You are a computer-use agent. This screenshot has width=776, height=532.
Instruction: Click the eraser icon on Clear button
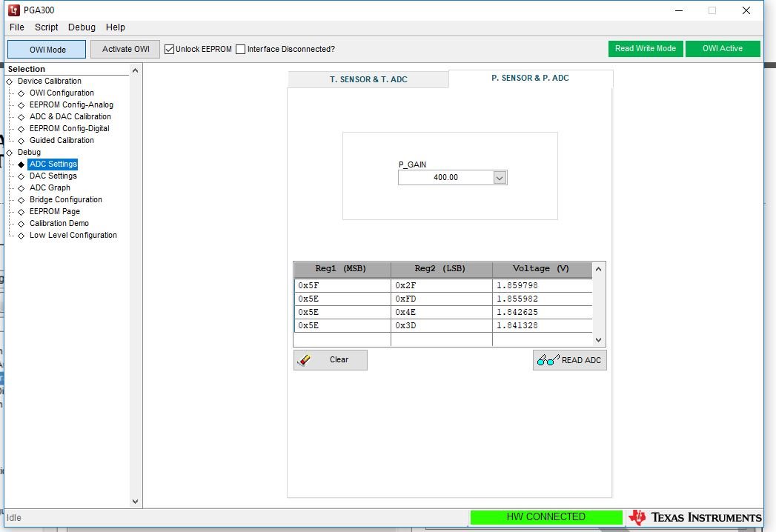point(305,360)
